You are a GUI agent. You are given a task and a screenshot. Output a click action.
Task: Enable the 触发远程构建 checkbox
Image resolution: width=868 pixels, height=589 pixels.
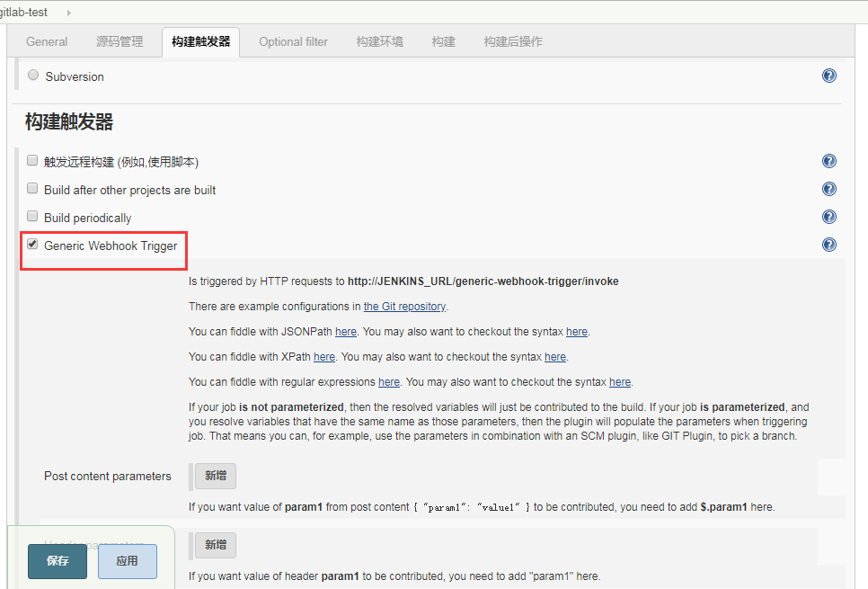[32, 161]
